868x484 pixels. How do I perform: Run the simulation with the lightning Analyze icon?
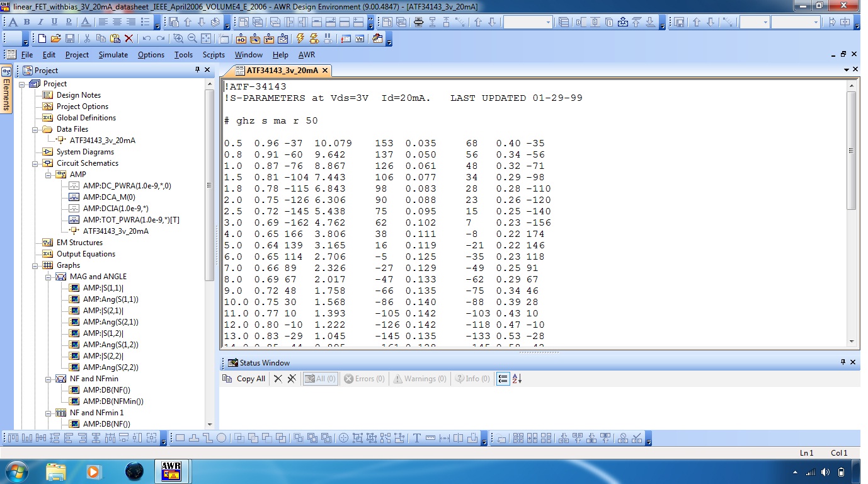pos(300,38)
